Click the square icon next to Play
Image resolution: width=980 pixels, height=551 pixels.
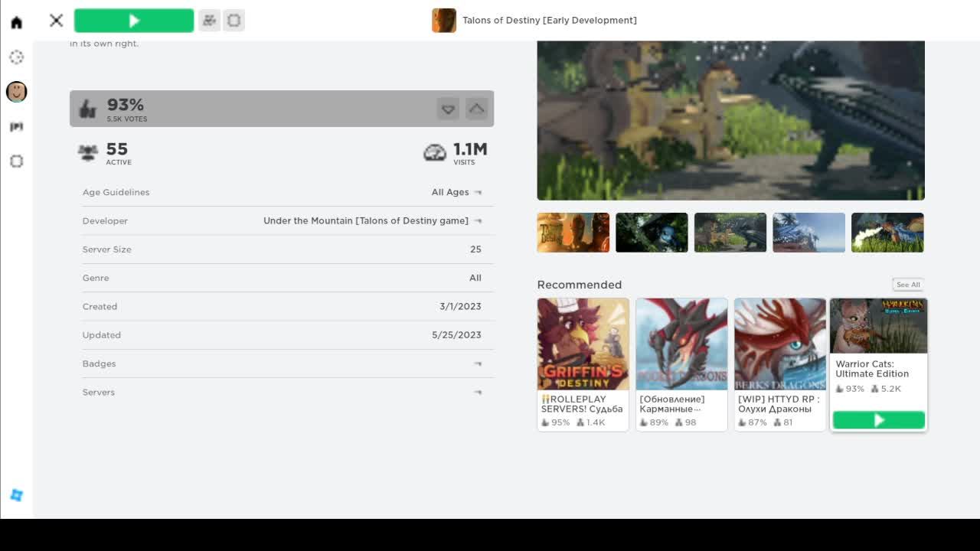point(234,21)
